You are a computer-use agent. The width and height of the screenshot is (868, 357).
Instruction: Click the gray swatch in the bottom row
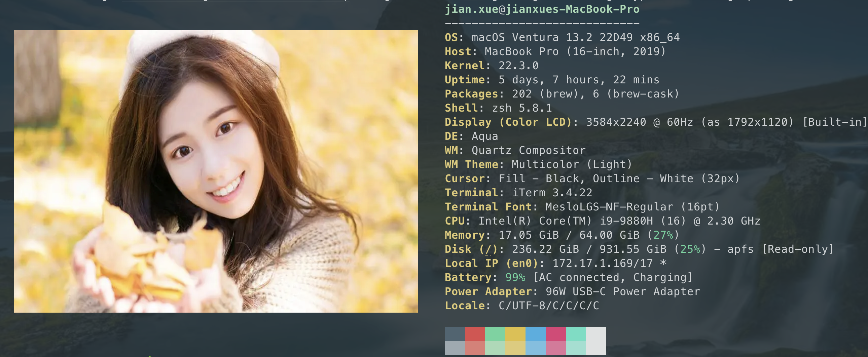455,348
